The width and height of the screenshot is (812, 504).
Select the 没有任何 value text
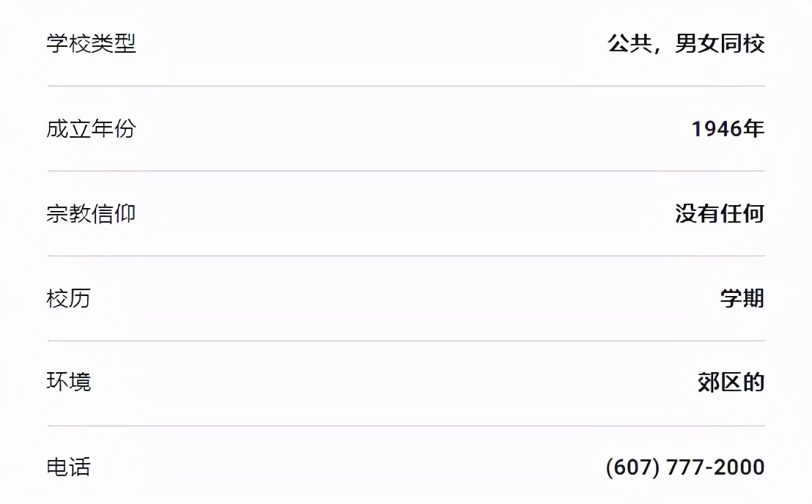(x=720, y=214)
